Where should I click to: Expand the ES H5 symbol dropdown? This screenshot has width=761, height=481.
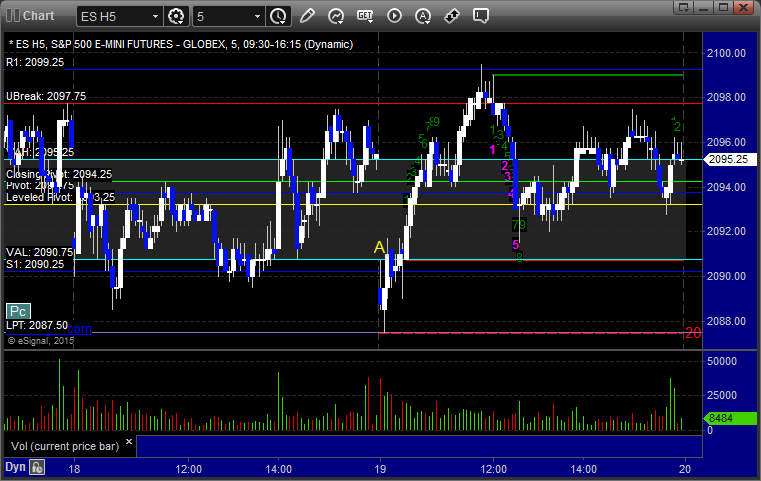coord(155,17)
